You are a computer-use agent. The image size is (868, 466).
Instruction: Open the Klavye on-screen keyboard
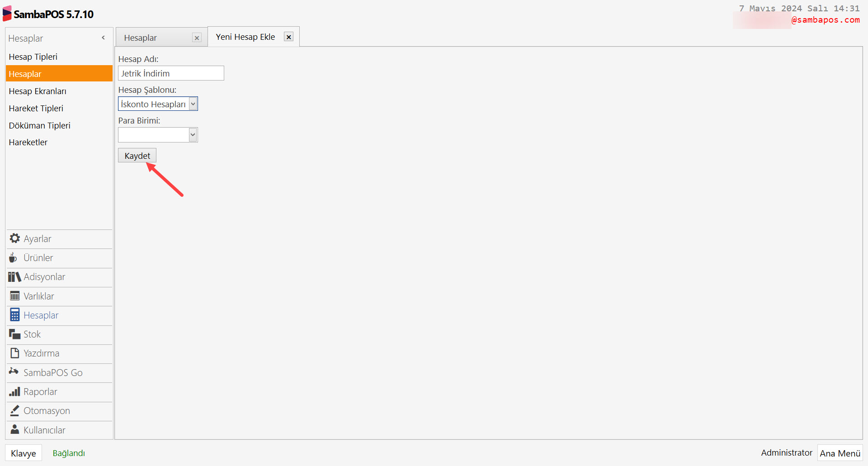24,453
